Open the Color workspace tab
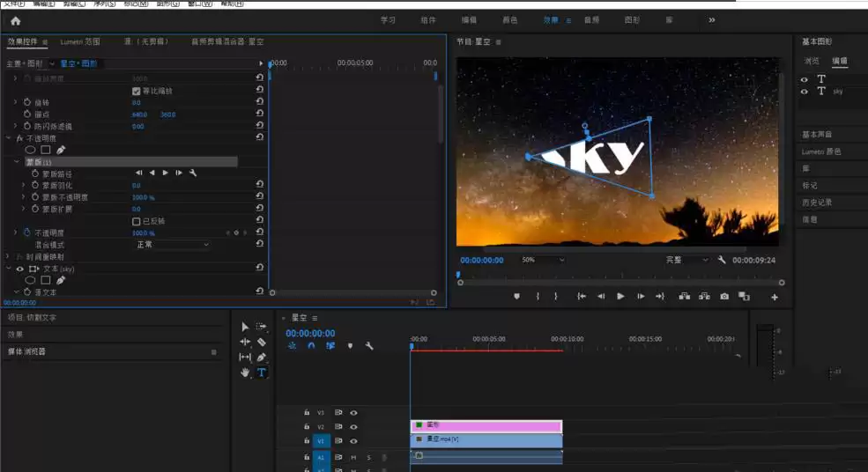Screen dimensions: 868x472 point(509,20)
